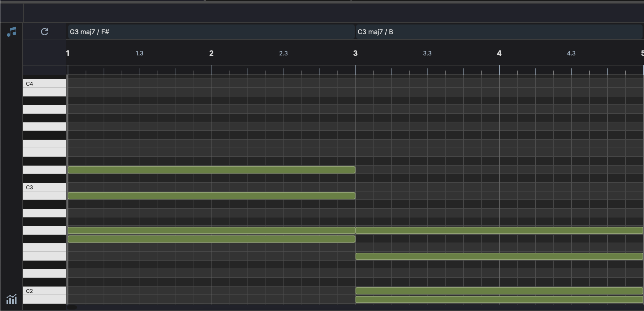Image resolution: width=644 pixels, height=311 pixels.
Task: Select the D3 note in the first chord
Action: click(212, 170)
